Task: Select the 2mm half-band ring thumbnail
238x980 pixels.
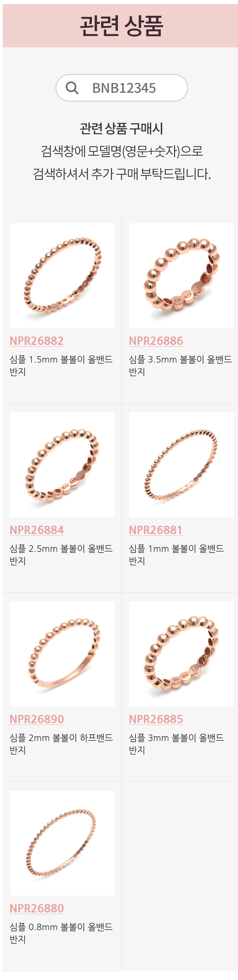Action: coord(62,654)
